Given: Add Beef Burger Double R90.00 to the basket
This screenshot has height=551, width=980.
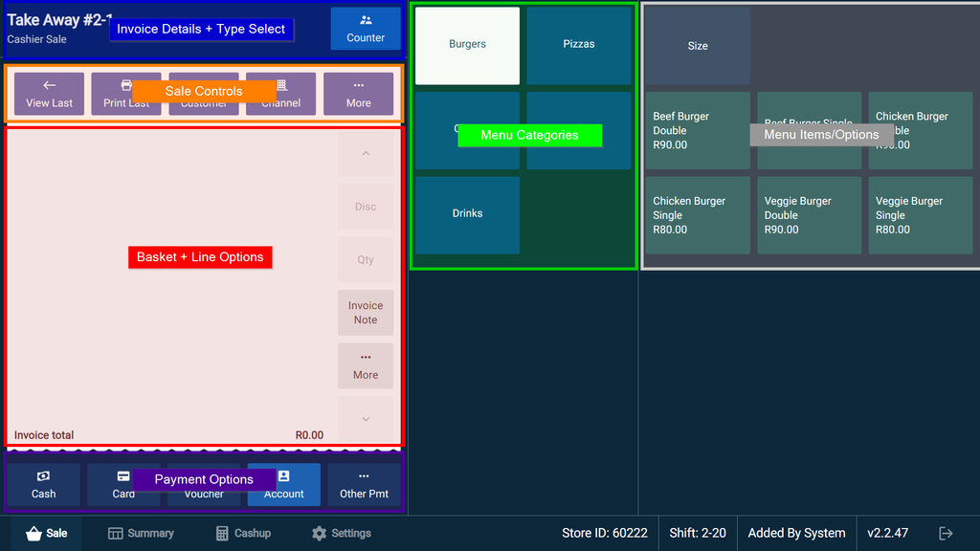Looking at the screenshot, I should point(698,130).
